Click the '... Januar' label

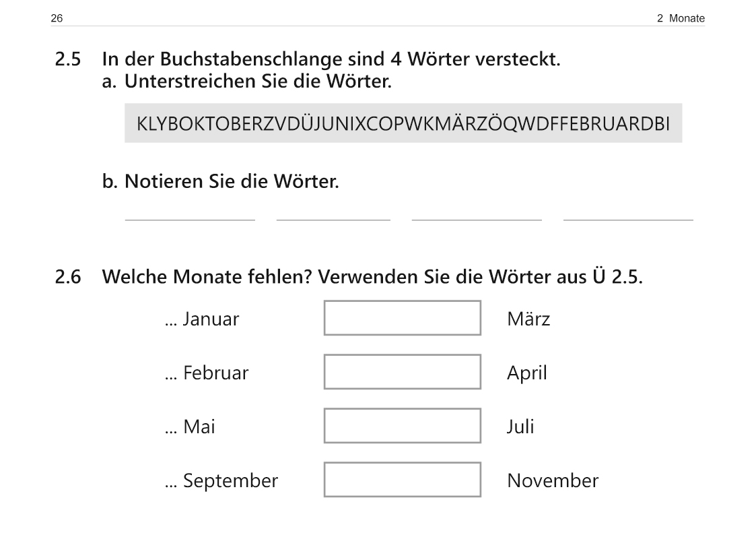(x=202, y=319)
